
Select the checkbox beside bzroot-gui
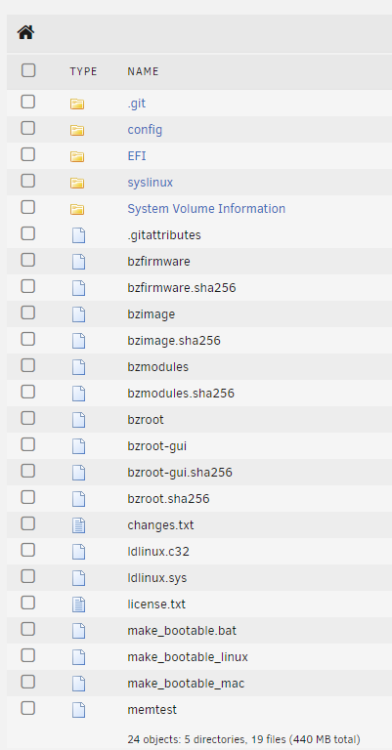pos(28,444)
